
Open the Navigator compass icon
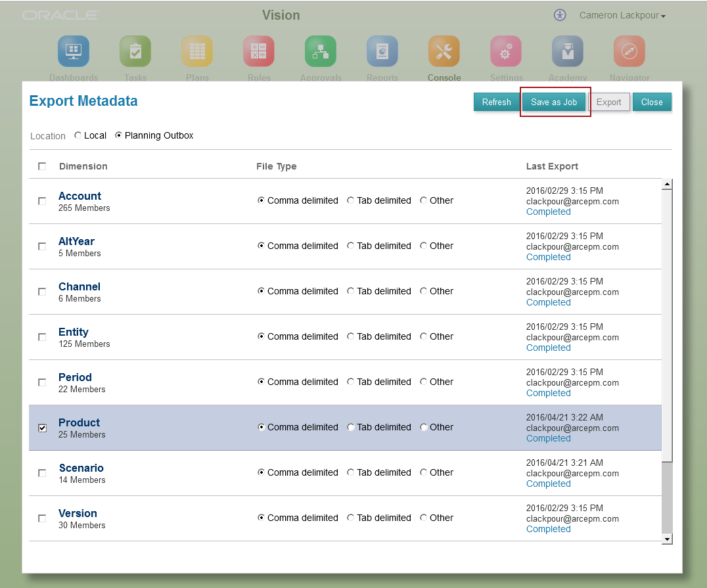[629, 51]
